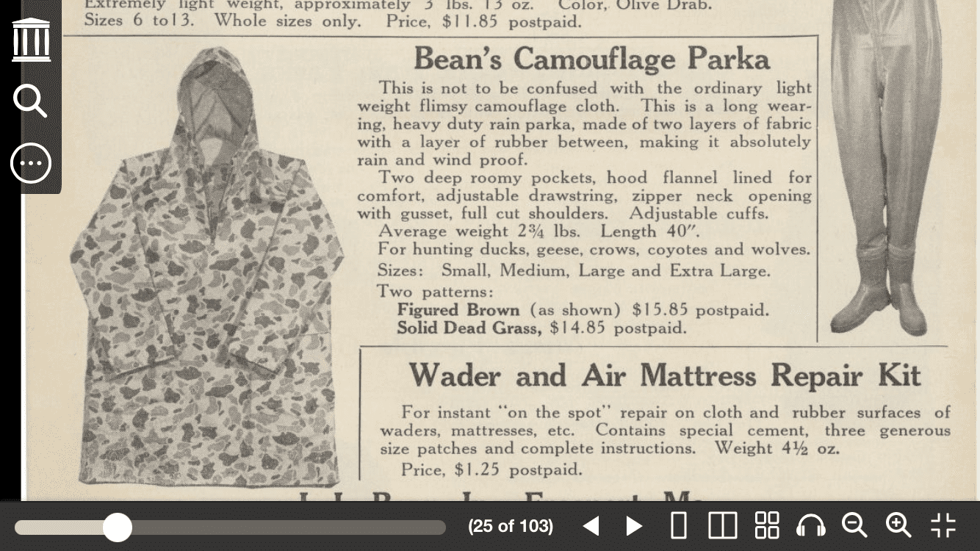The width and height of the screenshot is (980, 551).
Task: Go to the previous page arrow
Action: point(591,526)
